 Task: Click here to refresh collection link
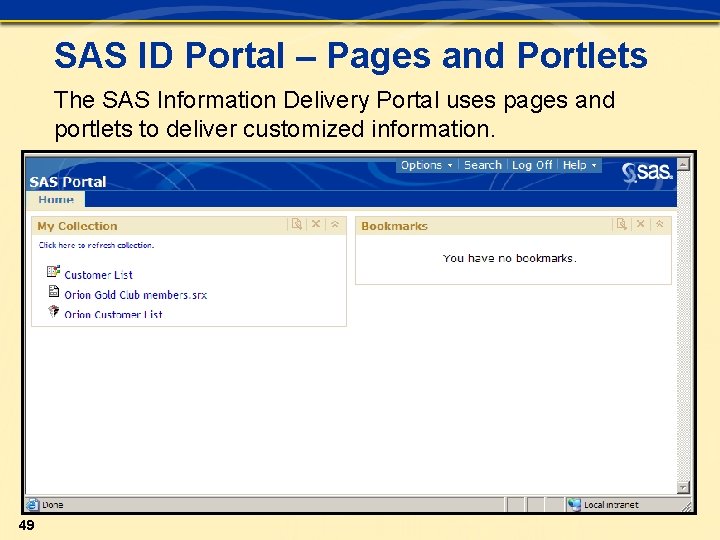96,245
